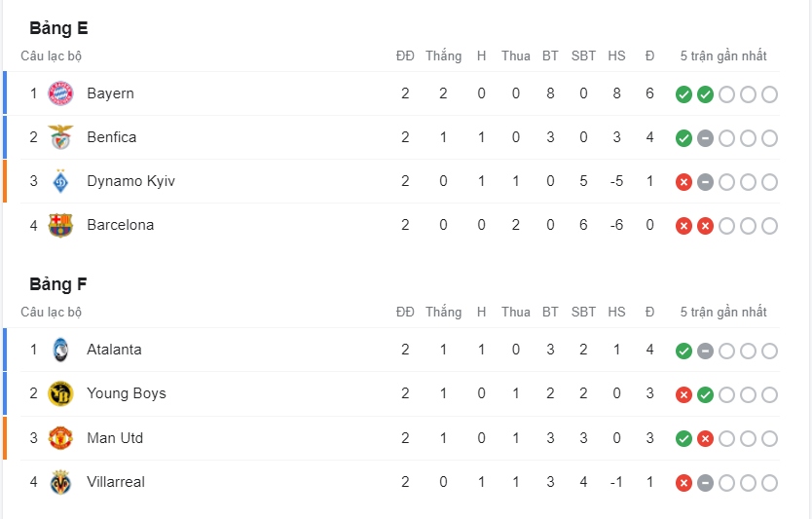Click the Thắng column header in Bảng E
The width and height of the screenshot is (812, 519).
tap(443, 56)
